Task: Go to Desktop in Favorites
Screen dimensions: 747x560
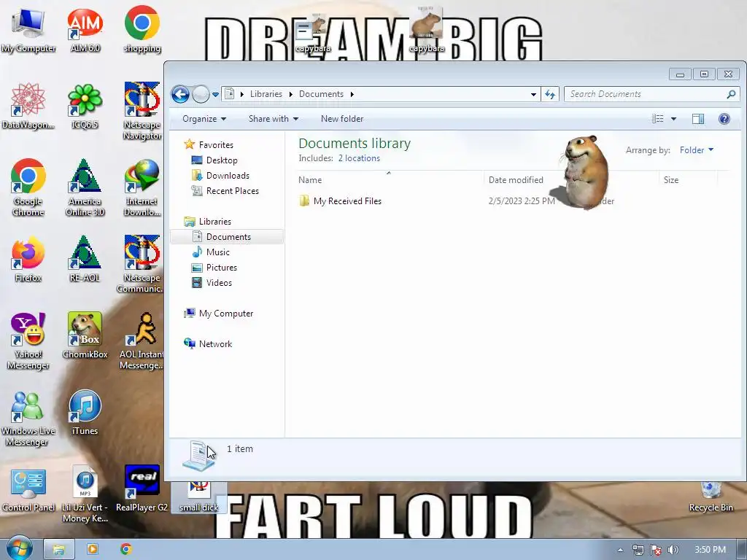Action: pos(222,160)
